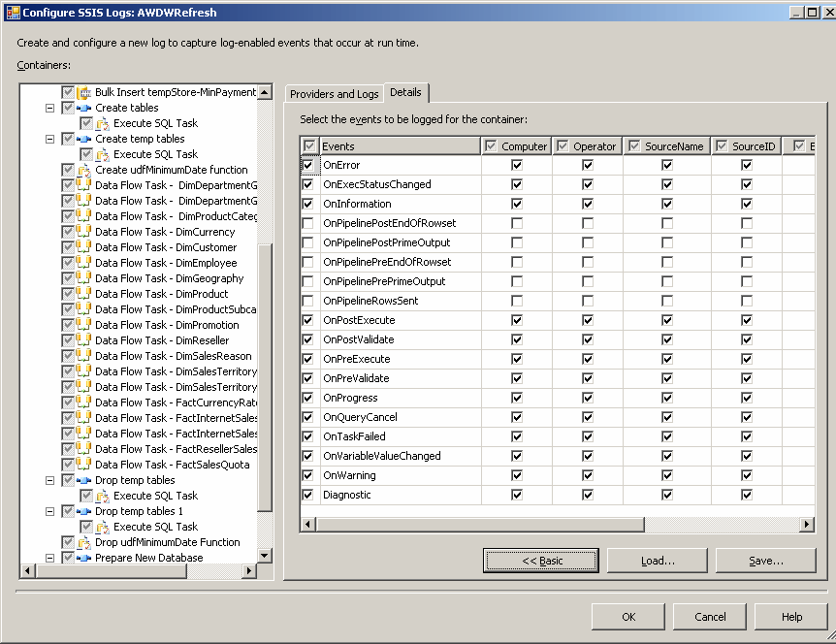Viewport: 836px width, 644px height.
Task: Switch to the Providers and Logs tab
Action: tap(334, 93)
